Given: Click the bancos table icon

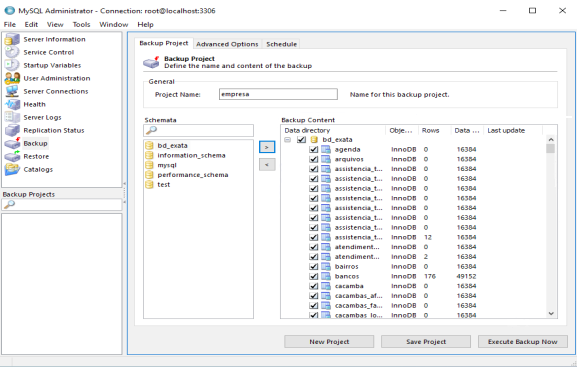Looking at the screenshot, I should point(326,276).
